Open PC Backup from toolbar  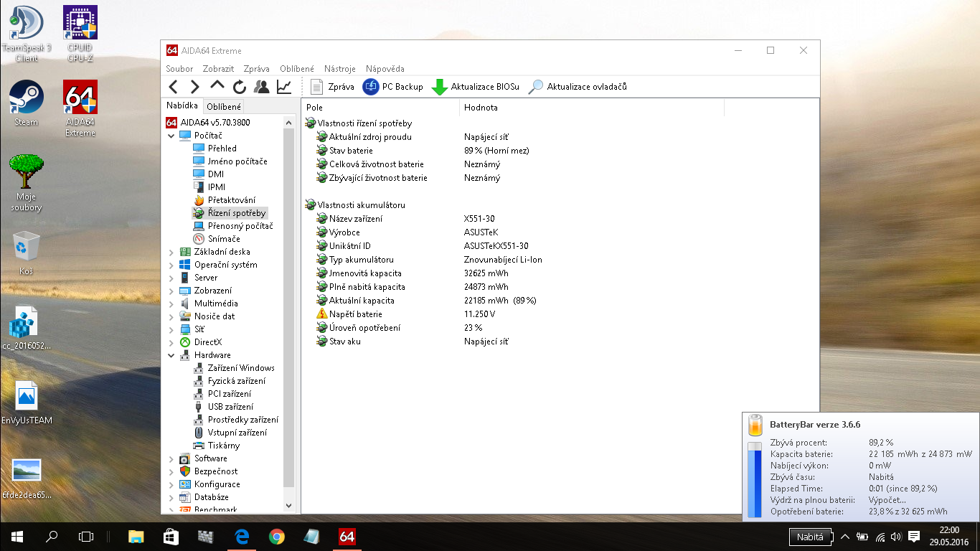coord(393,87)
